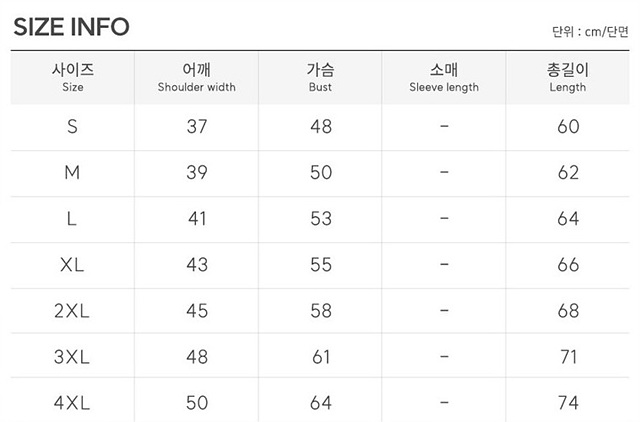Select the S size row label
The image size is (640, 422).
(x=72, y=127)
